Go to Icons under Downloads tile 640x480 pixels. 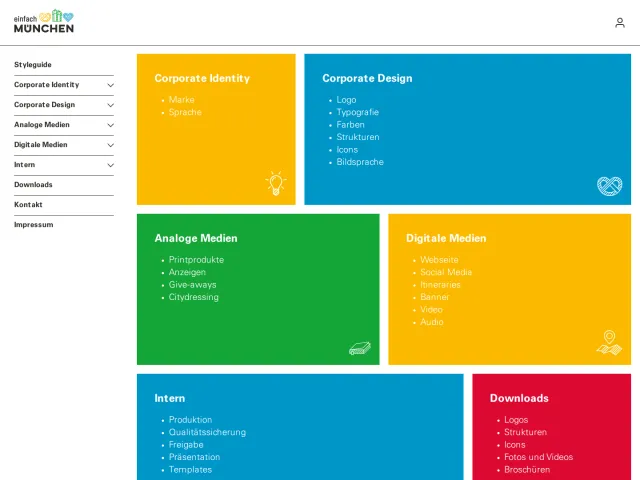(x=515, y=444)
